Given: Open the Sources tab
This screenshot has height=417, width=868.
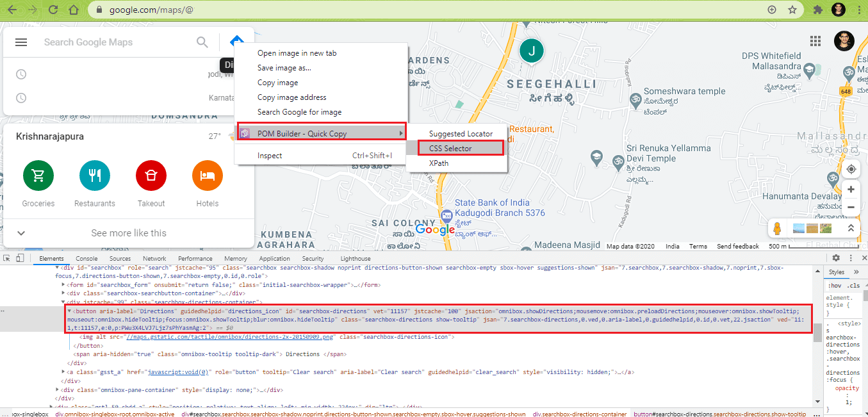Looking at the screenshot, I should pos(120,259).
